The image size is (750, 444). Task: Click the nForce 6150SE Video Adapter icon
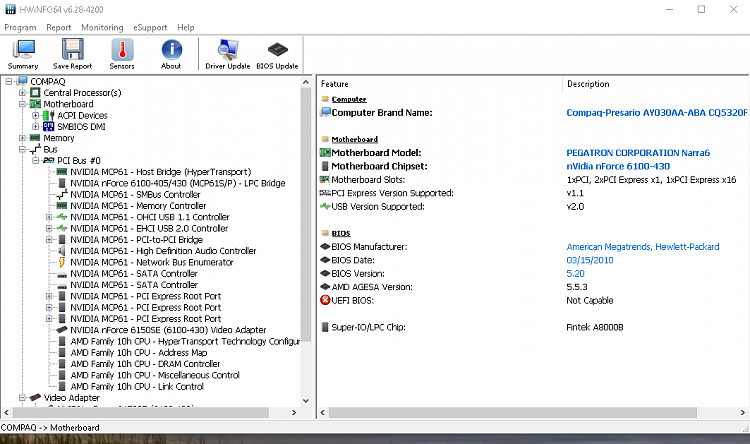click(62, 330)
